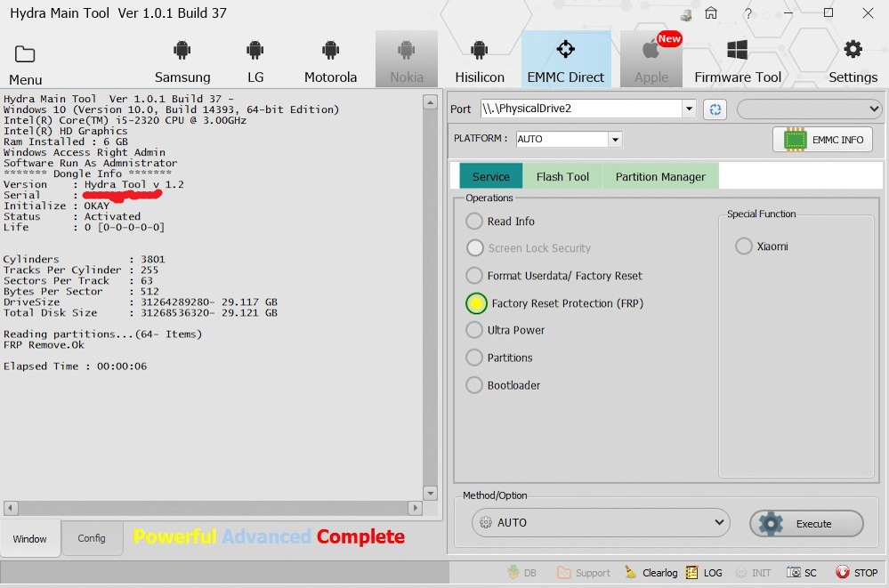
Task: Click the help question mark icon
Action: [x=748, y=13]
